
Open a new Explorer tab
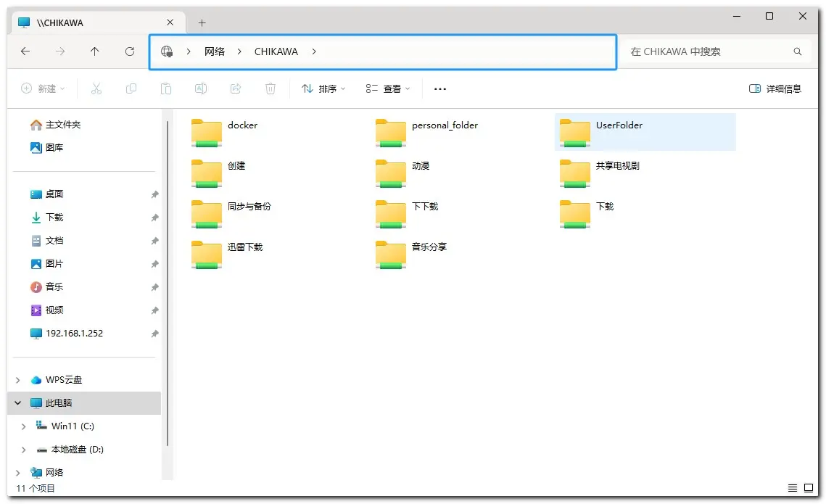pos(202,22)
